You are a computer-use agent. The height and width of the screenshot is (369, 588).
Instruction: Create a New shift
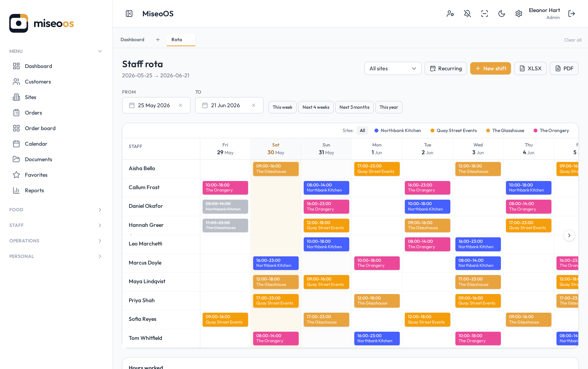pyautogui.click(x=490, y=68)
